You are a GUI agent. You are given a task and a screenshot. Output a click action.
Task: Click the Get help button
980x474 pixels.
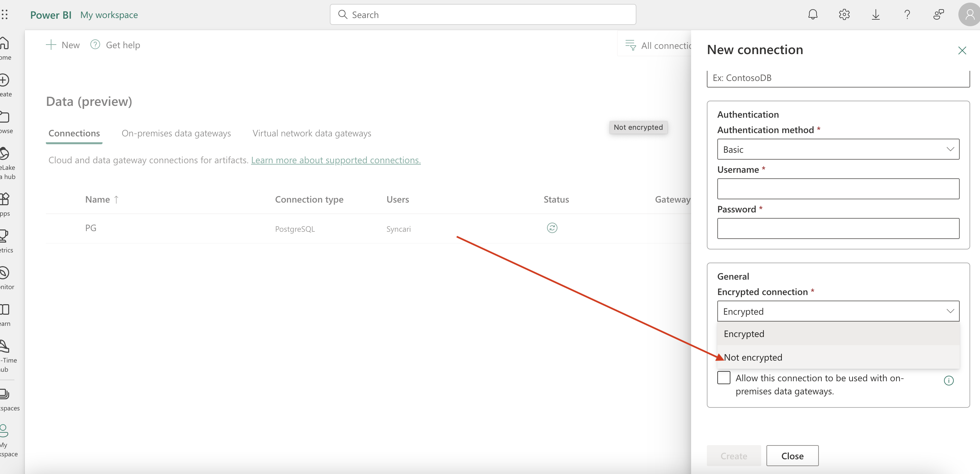[x=115, y=45]
